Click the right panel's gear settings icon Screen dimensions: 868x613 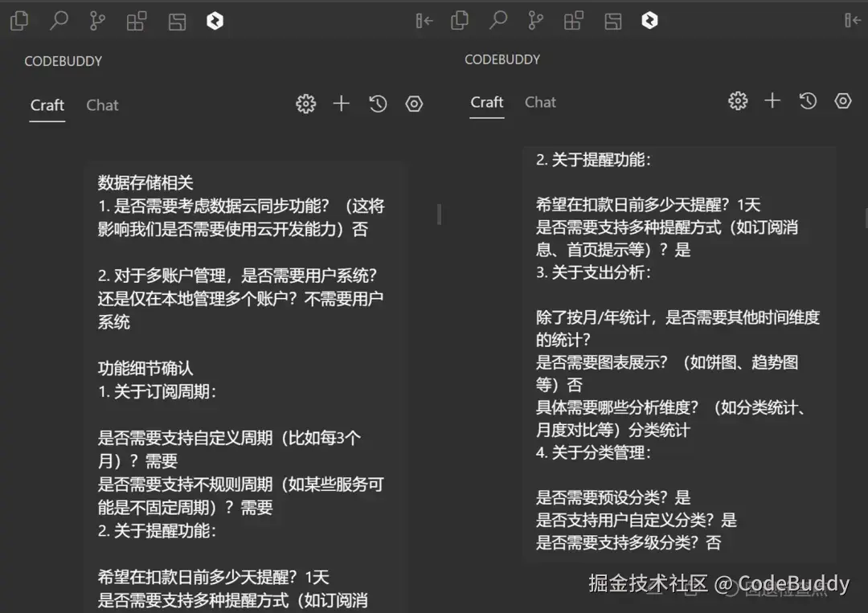point(738,101)
